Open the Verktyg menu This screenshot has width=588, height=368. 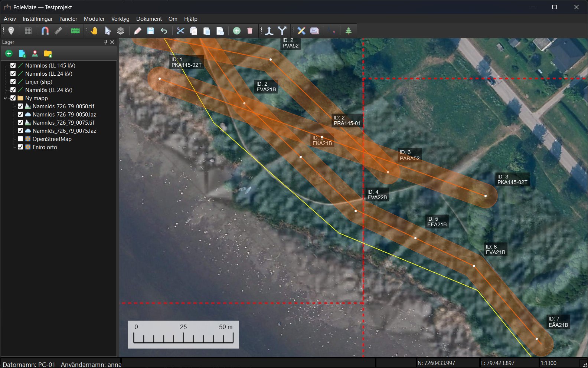[x=120, y=19]
